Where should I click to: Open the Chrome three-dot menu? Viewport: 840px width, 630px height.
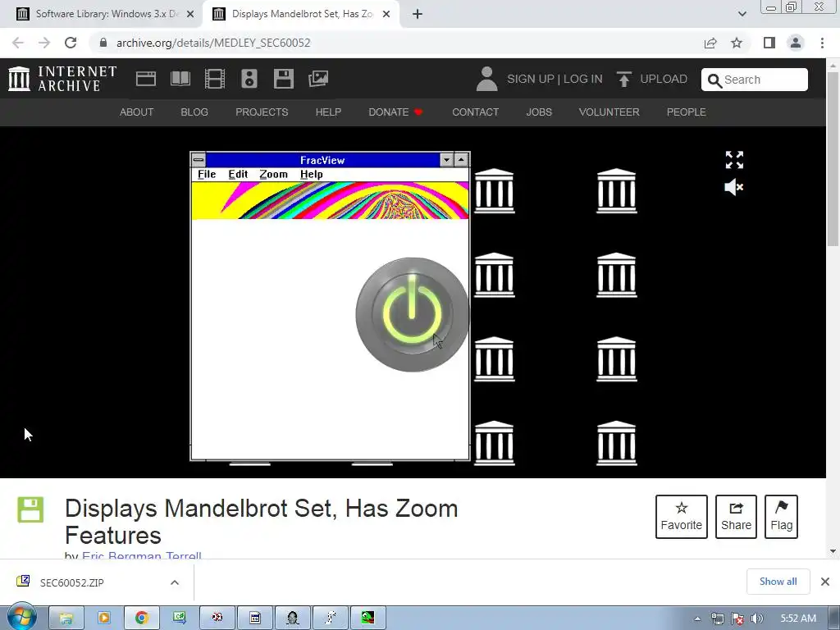822,43
